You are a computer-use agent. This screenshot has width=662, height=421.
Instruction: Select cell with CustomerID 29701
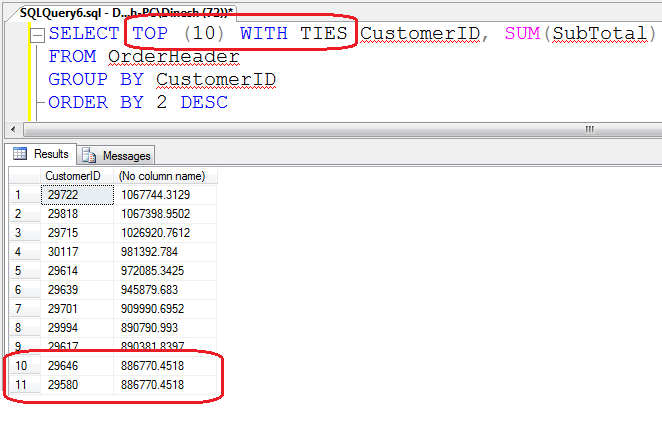(77, 309)
